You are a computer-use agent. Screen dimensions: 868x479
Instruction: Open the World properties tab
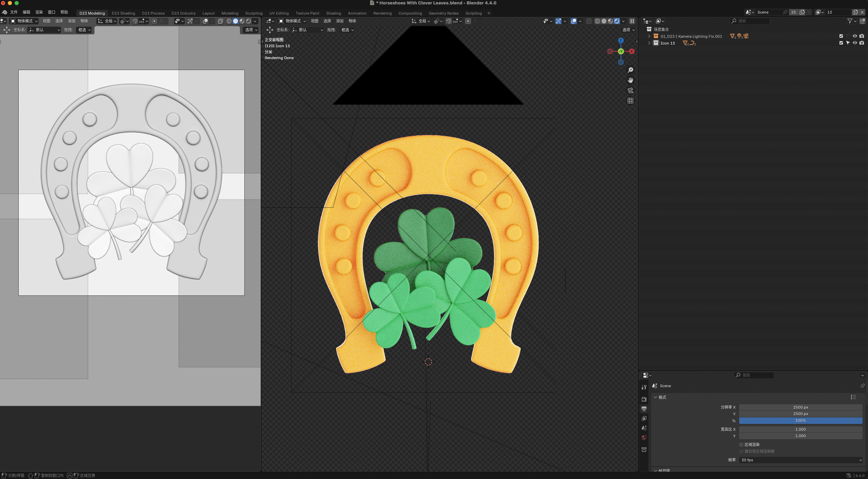coord(644,438)
